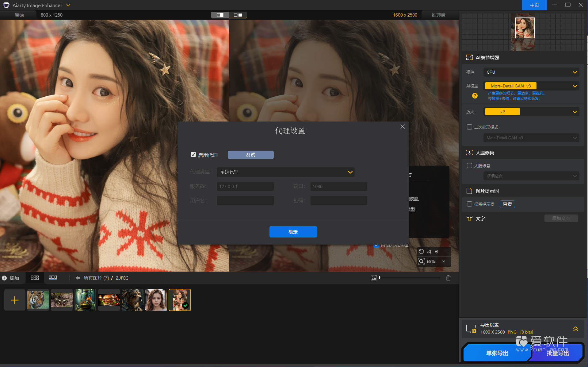Click the 测试 proxy test button

[x=250, y=155]
